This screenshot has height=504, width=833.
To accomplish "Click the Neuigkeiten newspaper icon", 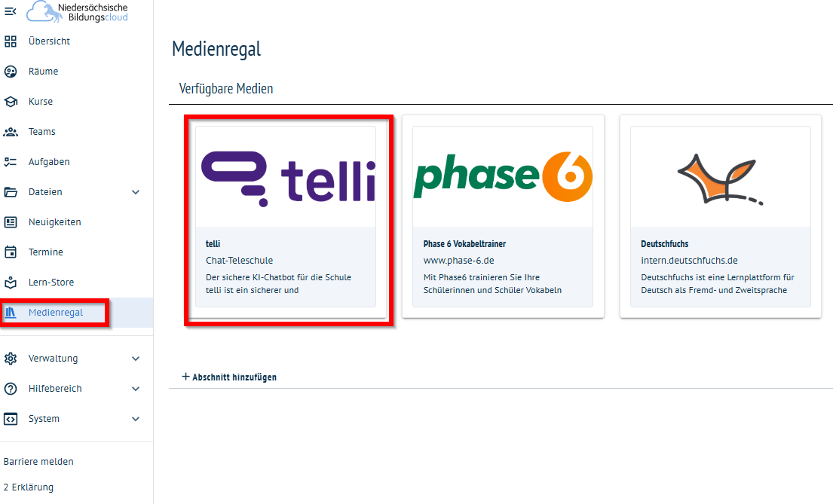I will [11, 222].
